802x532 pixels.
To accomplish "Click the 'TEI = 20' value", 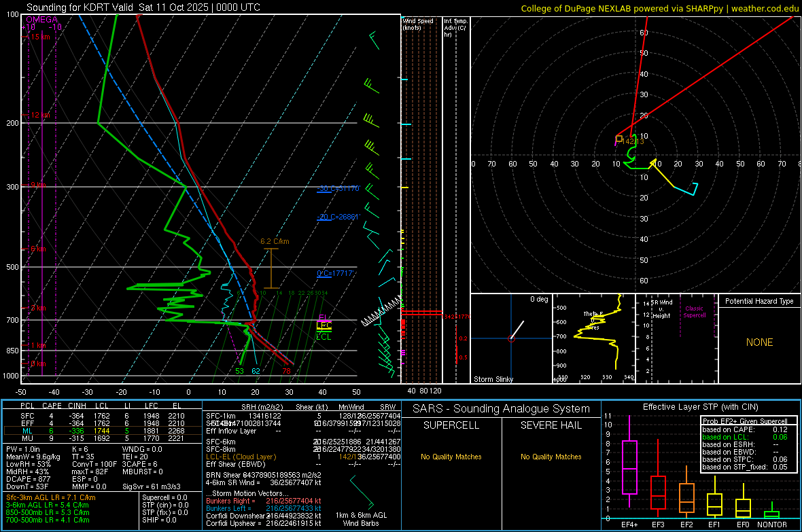I will [x=135, y=457].
